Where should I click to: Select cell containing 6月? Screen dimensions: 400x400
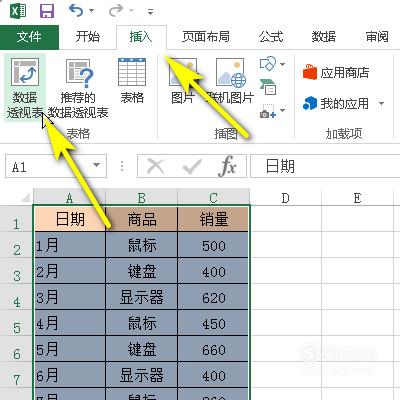click(x=70, y=375)
